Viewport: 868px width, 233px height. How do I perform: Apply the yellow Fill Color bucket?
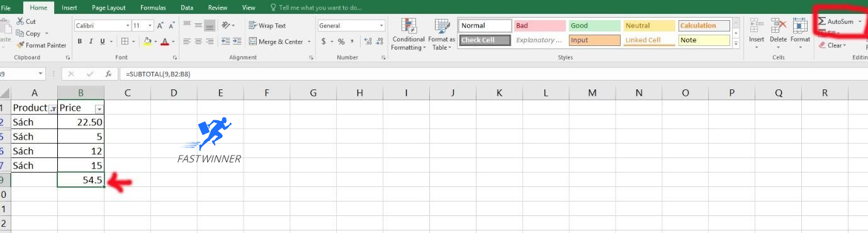pyautogui.click(x=147, y=42)
